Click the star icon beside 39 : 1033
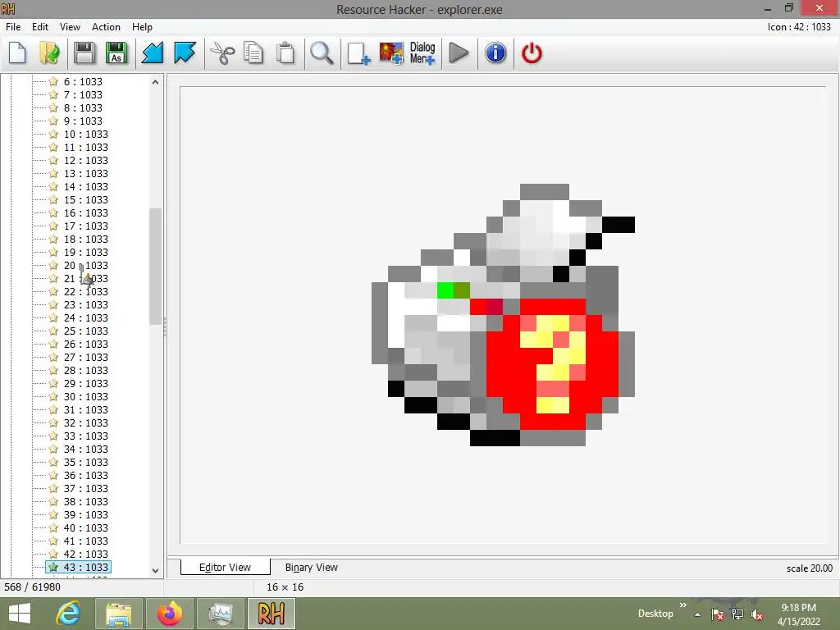 coord(53,514)
